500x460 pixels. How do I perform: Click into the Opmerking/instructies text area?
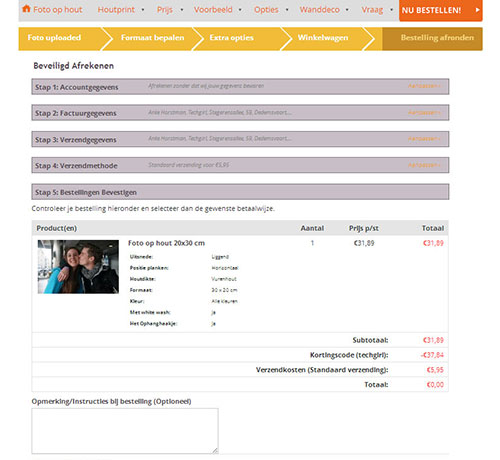125,431
